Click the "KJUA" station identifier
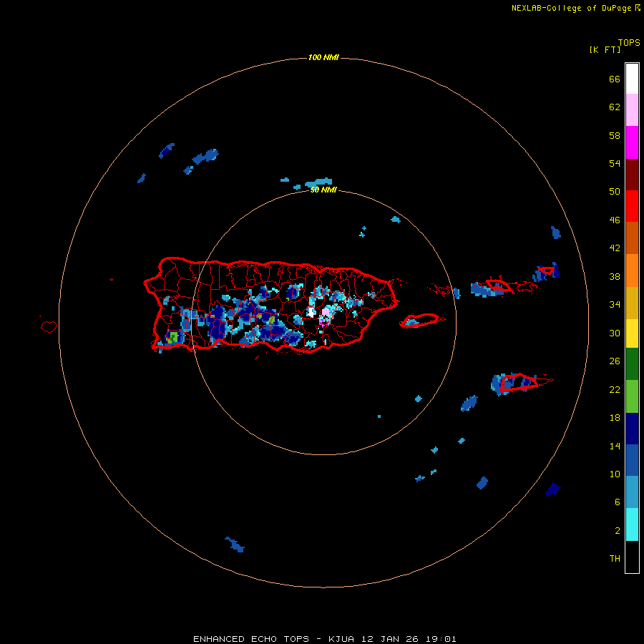The width and height of the screenshot is (644, 644). pos(341,639)
